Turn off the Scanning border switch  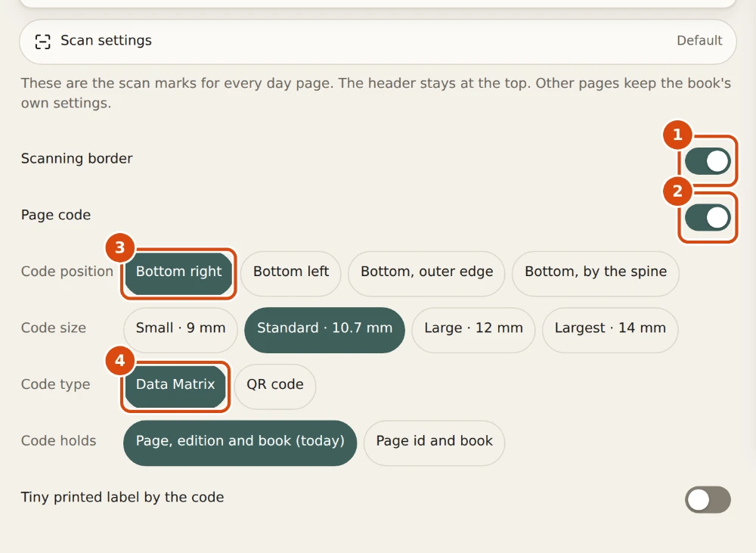708,161
